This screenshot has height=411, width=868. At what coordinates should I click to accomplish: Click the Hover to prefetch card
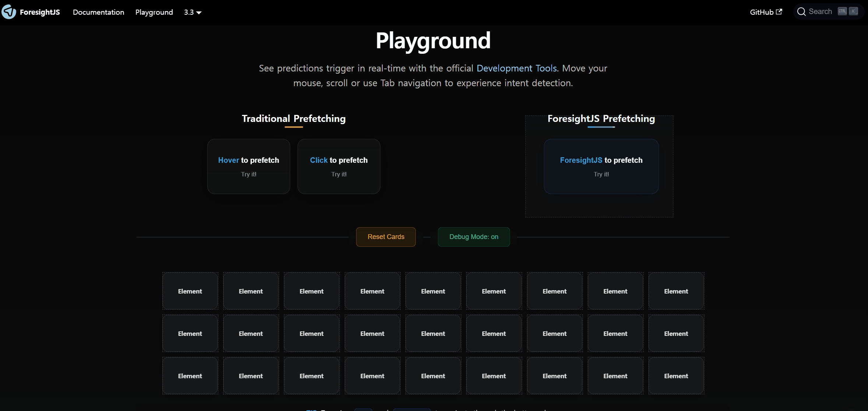pos(249,166)
